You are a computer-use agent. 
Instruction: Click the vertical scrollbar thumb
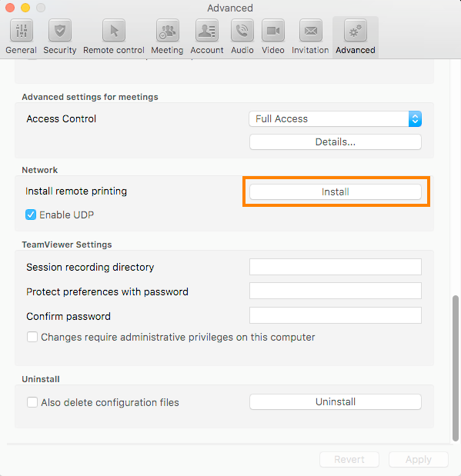coord(455,368)
